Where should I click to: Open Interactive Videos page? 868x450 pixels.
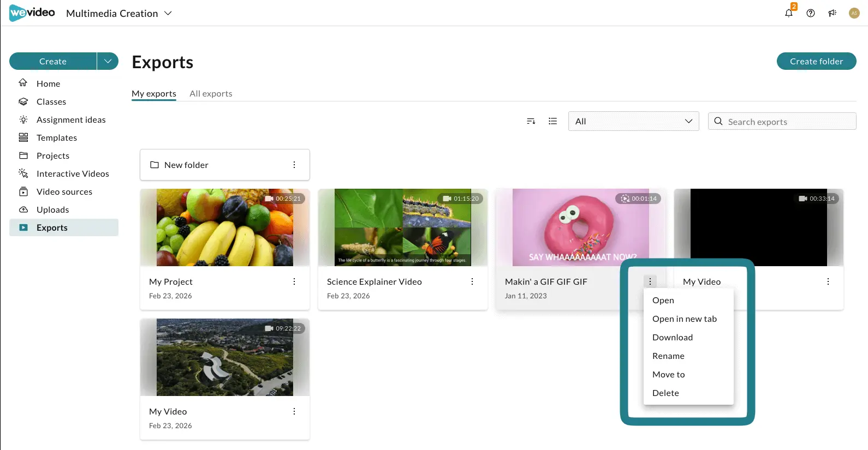pyautogui.click(x=64, y=173)
